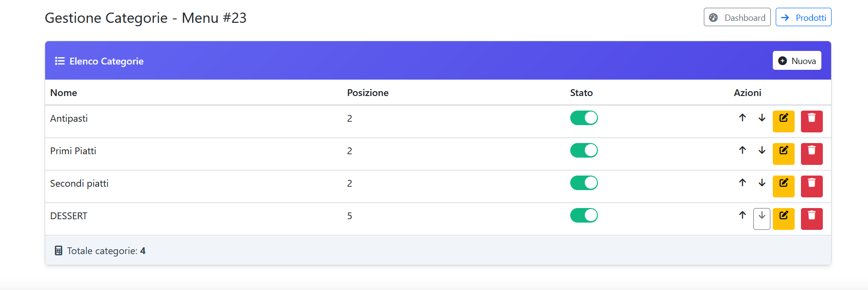Click the speedometer icon on Dashboard button
Image resolution: width=868 pixels, height=290 pixels.
(713, 17)
